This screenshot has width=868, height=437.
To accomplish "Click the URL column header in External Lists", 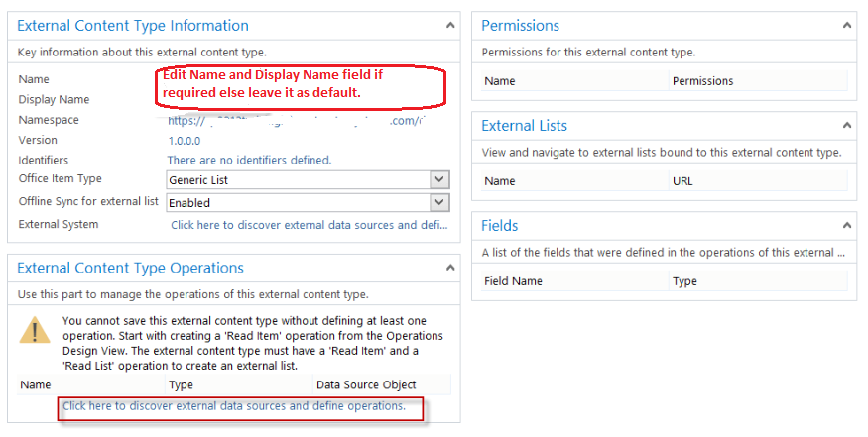I will click(x=683, y=181).
